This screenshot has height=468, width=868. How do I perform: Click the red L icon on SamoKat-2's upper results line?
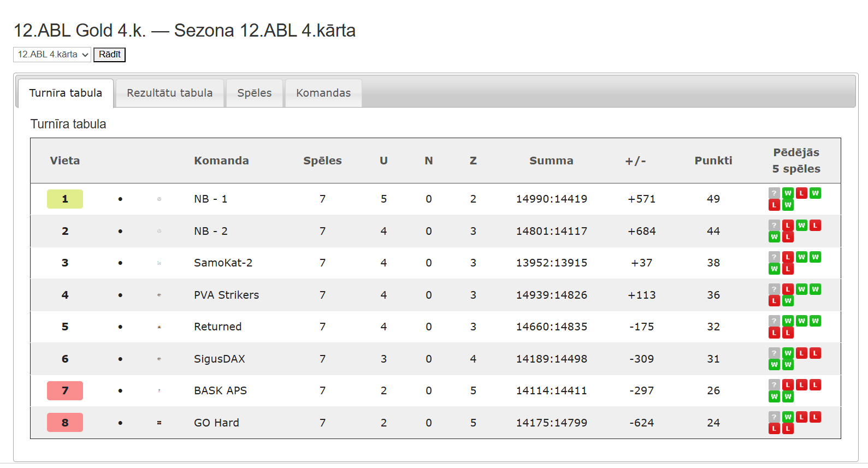[788, 257]
